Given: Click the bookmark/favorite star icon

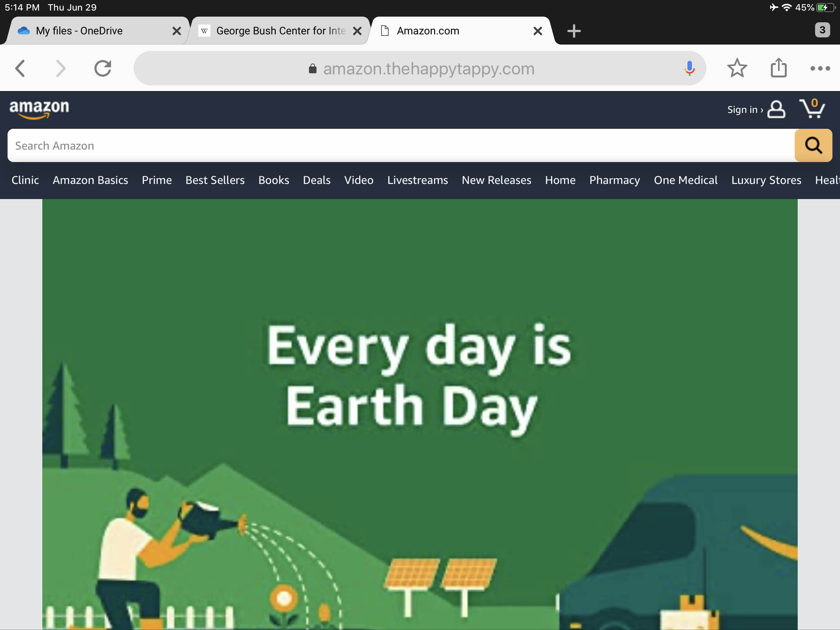Looking at the screenshot, I should pos(737,68).
